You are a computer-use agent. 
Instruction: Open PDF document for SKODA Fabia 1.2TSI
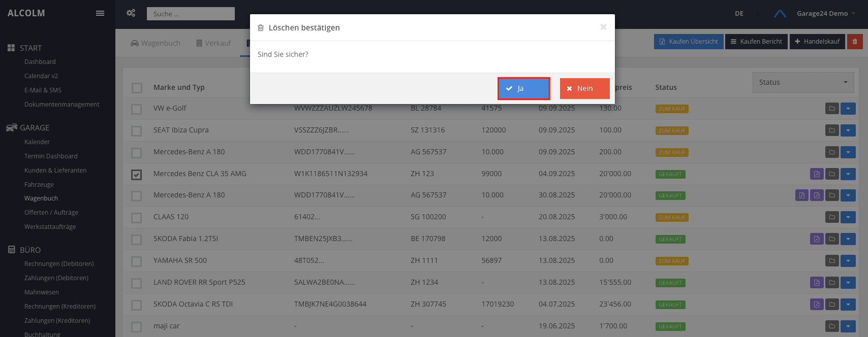tap(817, 239)
